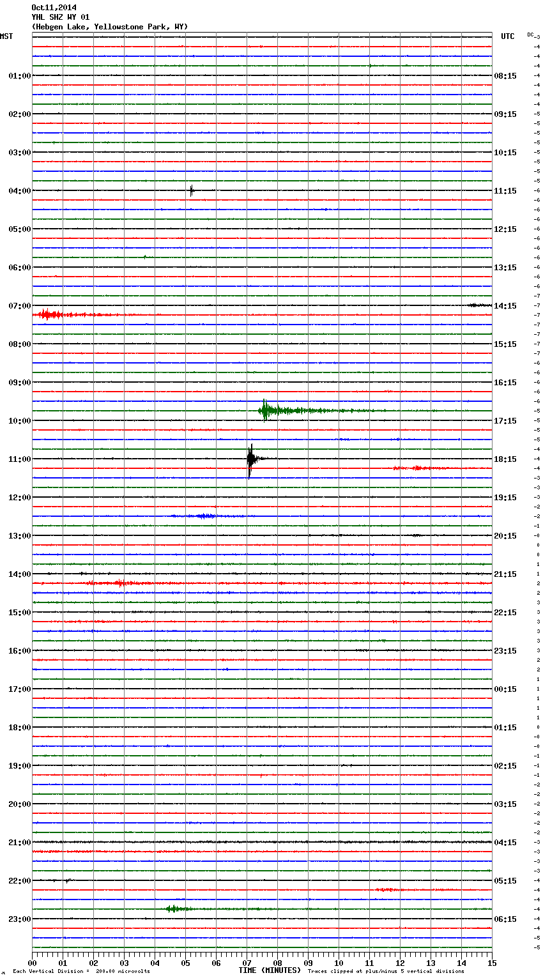Click x-axis minute label 07
The height and width of the screenshot is (980, 543).
point(247,963)
